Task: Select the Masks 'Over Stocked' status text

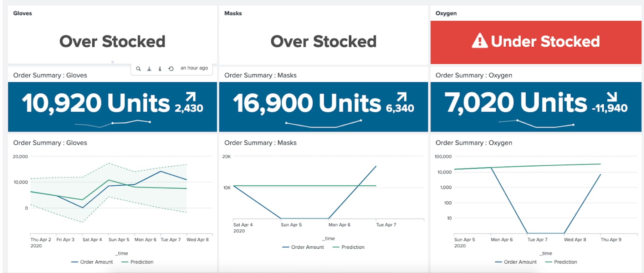Action: (323, 41)
